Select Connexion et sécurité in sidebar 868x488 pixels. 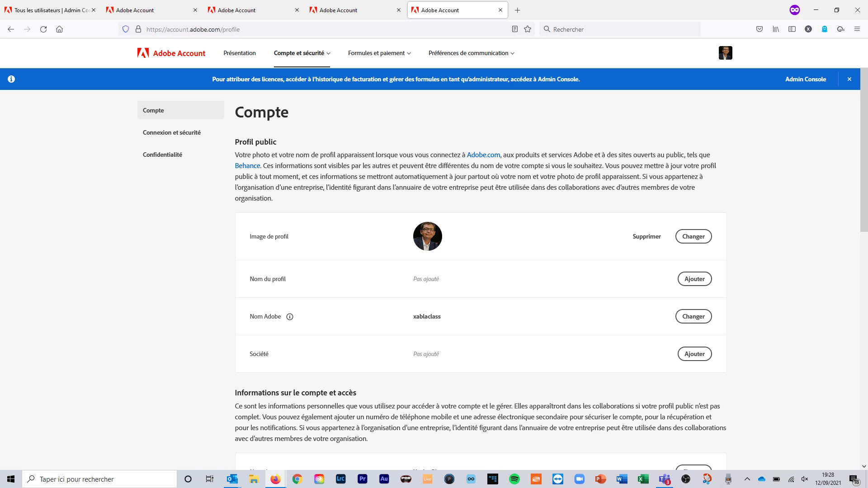click(172, 132)
